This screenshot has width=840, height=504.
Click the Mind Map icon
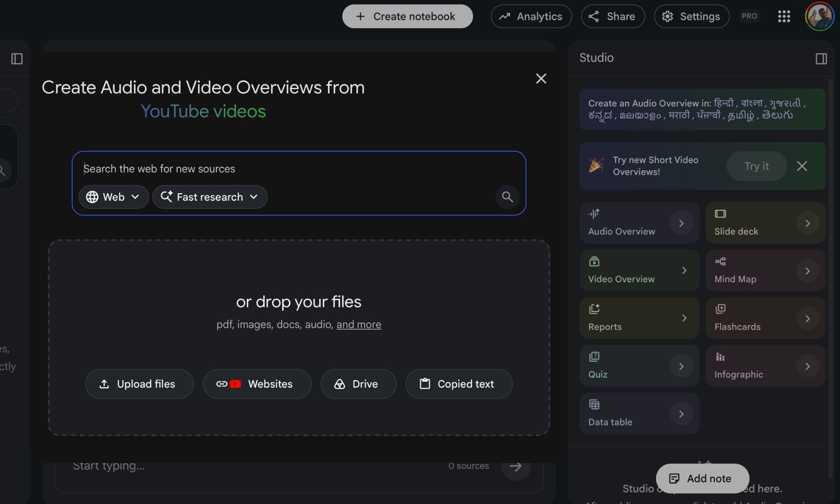(720, 262)
